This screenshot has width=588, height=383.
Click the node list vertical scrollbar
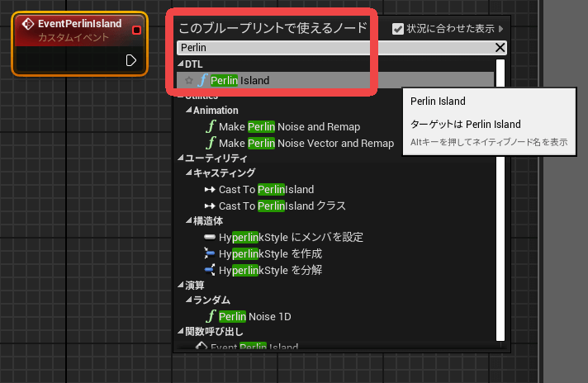[x=500, y=206]
